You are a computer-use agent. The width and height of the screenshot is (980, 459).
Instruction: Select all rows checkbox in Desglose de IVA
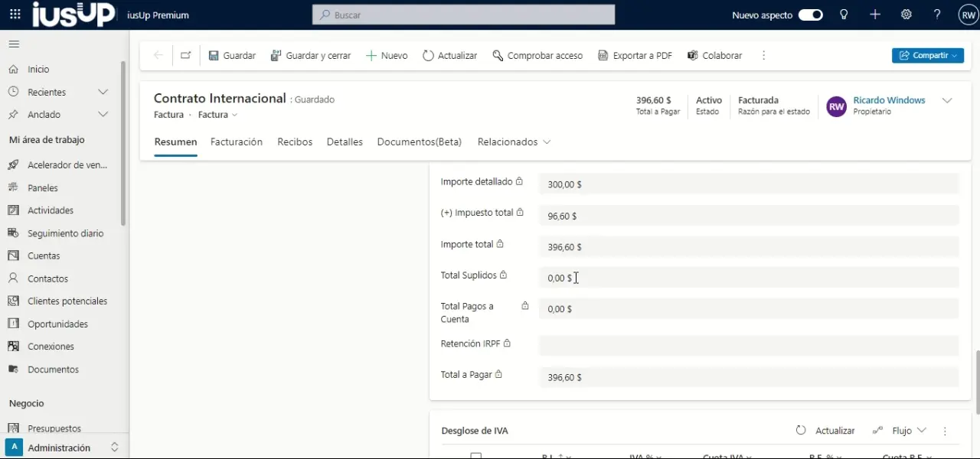(475, 455)
